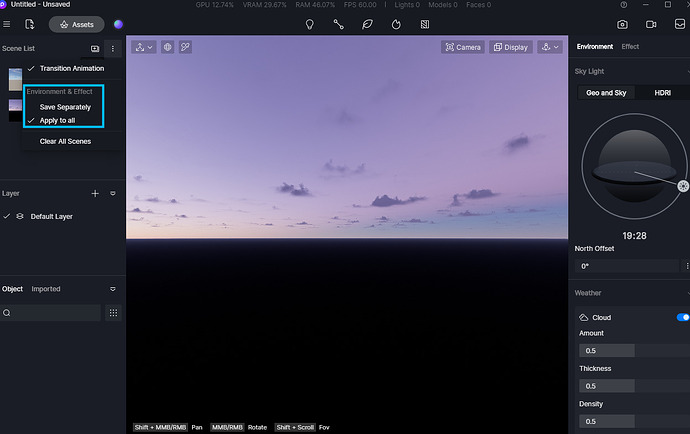
Task: Collapse the Weather section
Action: 688,293
